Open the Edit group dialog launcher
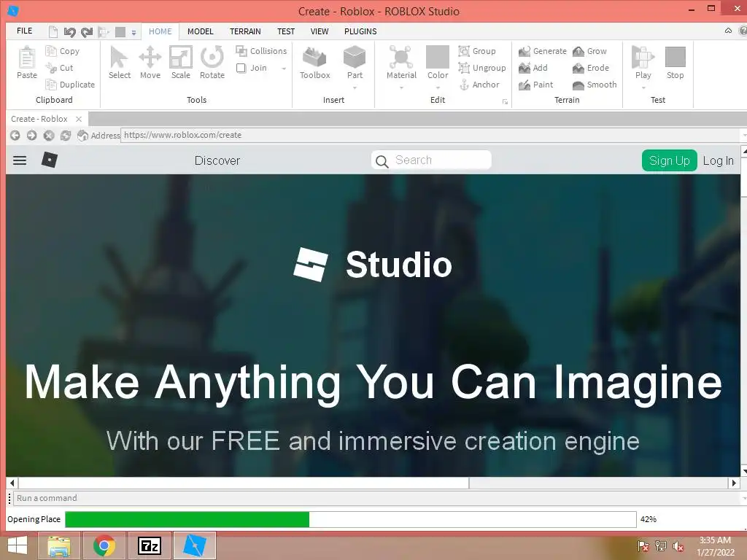Viewport: 747px width, 560px height. (x=505, y=102)
